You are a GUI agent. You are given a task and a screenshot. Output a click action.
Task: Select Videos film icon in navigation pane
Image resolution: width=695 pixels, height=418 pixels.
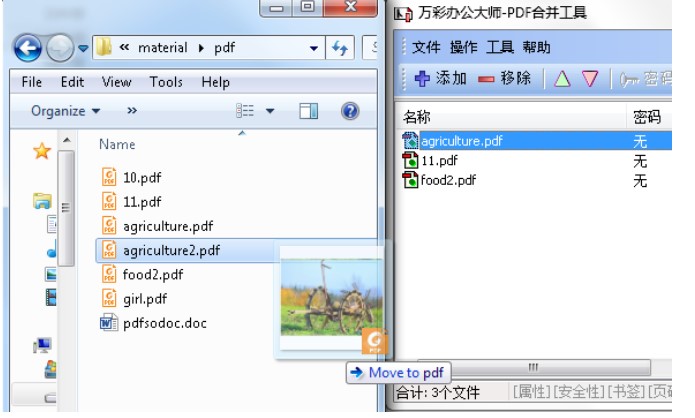[51, 297]
